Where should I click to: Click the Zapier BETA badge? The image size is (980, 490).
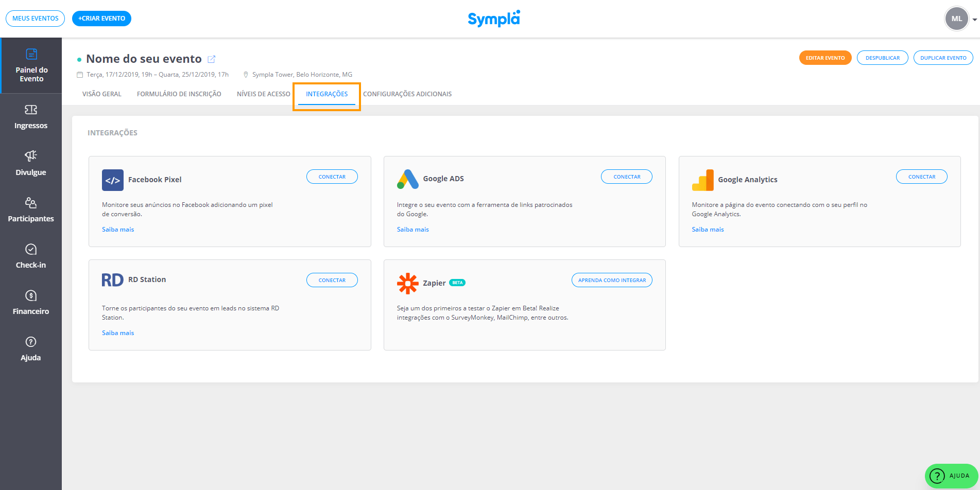point(457,283)
